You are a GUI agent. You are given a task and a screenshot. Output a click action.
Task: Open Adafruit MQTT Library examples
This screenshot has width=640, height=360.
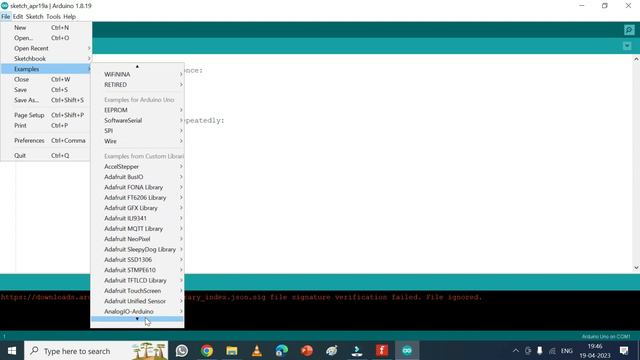138,229
